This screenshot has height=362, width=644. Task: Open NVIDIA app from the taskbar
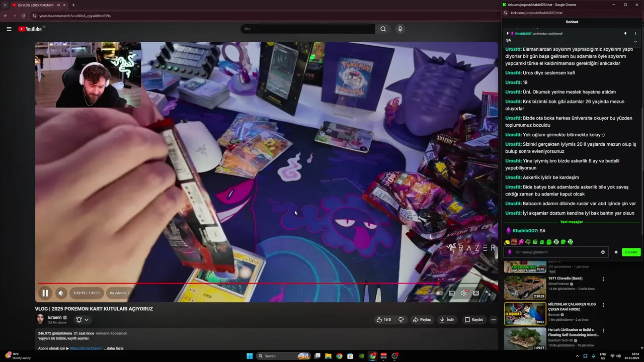[361, 356]
